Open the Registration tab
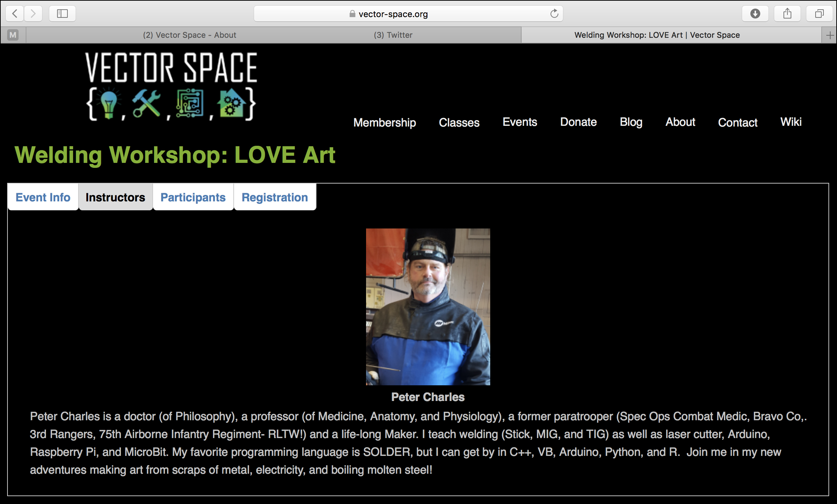Image resolution: width=837 pixels, height=504 pixels. click(x=275, y=197)
